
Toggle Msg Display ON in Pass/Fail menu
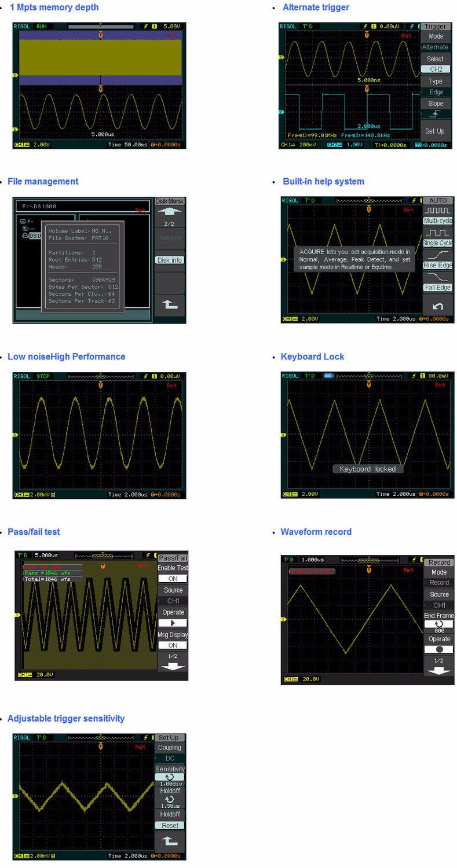click(x=173, y=645)
